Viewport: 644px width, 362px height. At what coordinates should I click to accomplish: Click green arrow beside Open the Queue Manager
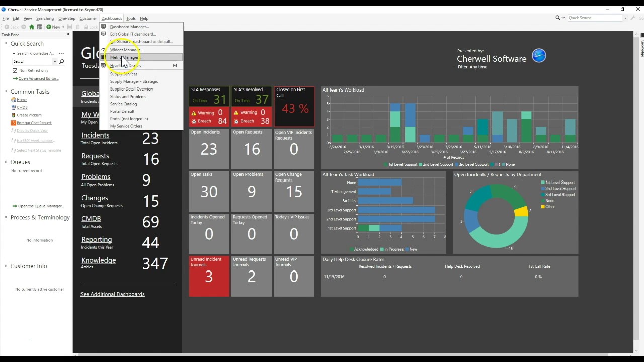pyautogui.click(x=15, y=206)
